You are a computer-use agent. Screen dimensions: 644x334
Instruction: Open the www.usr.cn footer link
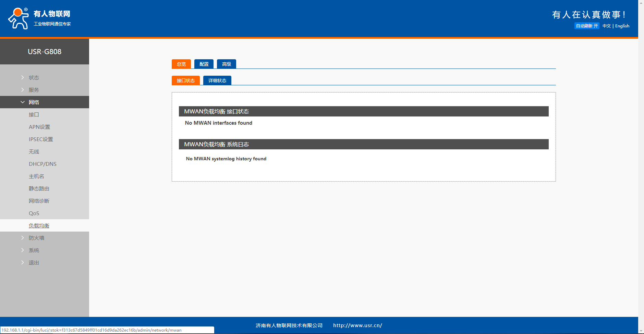[x=357, y=325]
